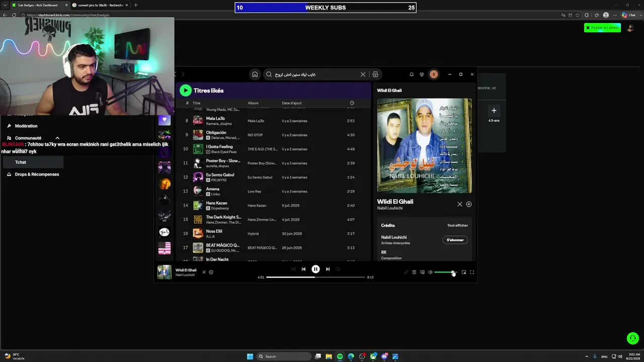Open the Liked Songs heart playlist in the sidebar

(x=164, y=120)
